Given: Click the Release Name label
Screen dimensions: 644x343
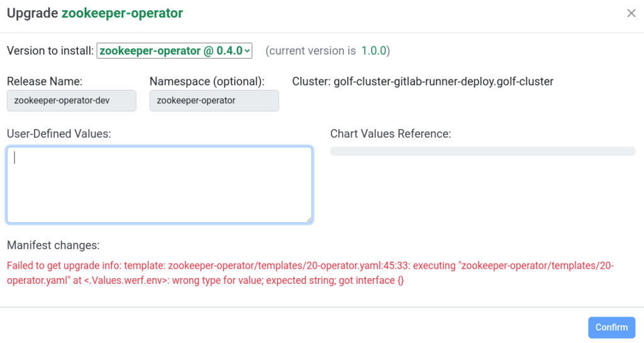Looking at the screenshot, I should pyautogui.click(x=45, y=82).
